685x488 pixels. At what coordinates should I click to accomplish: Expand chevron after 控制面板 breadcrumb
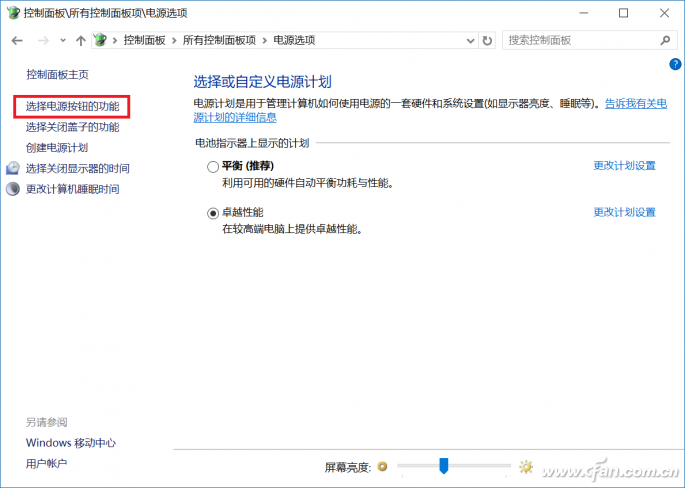[174, 41]
